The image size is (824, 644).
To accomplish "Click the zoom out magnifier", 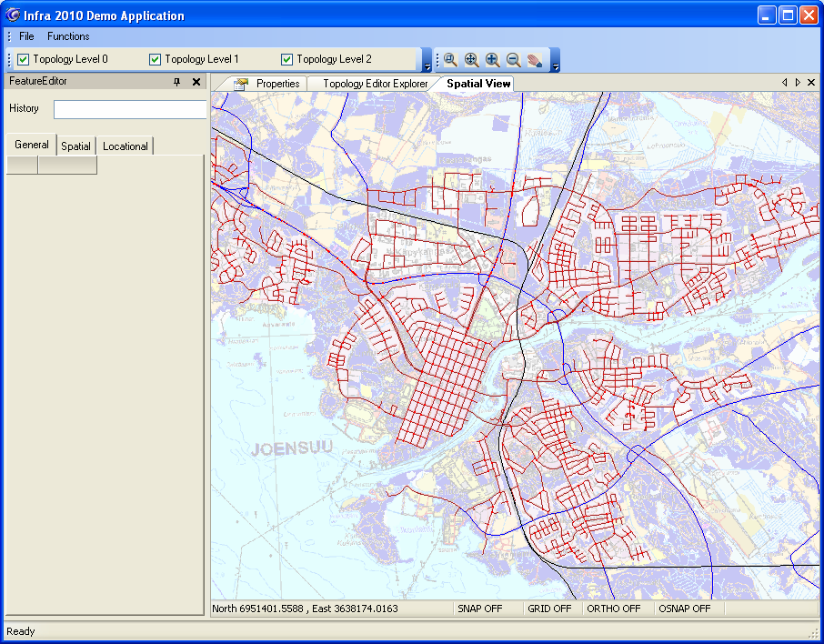I will pos(514,60).
